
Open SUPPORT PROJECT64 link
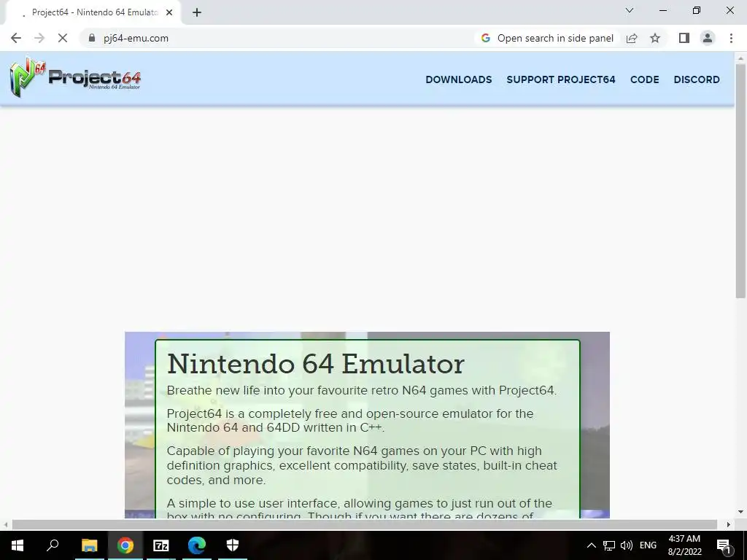[x=561, y=79]
